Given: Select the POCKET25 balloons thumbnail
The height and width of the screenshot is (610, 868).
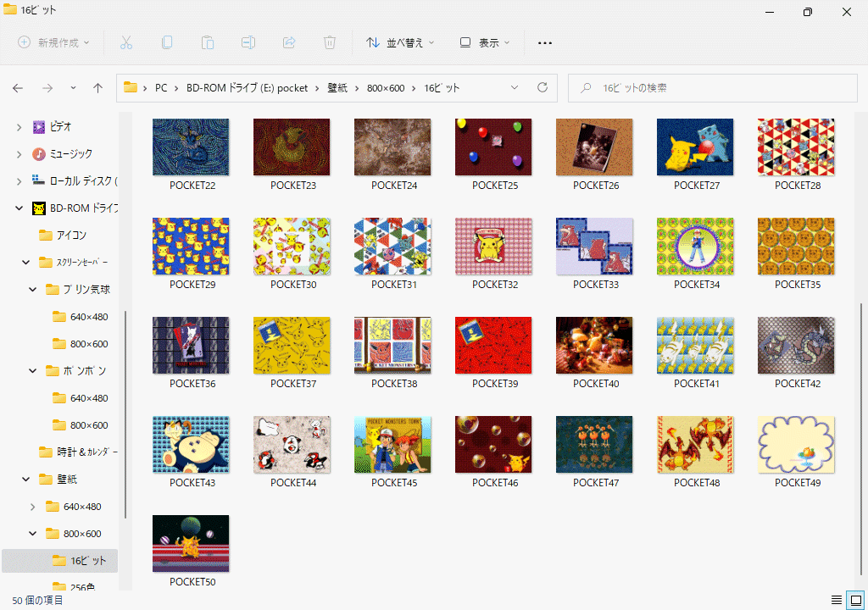Looking at the screenshot, I should tap(494, 147).
